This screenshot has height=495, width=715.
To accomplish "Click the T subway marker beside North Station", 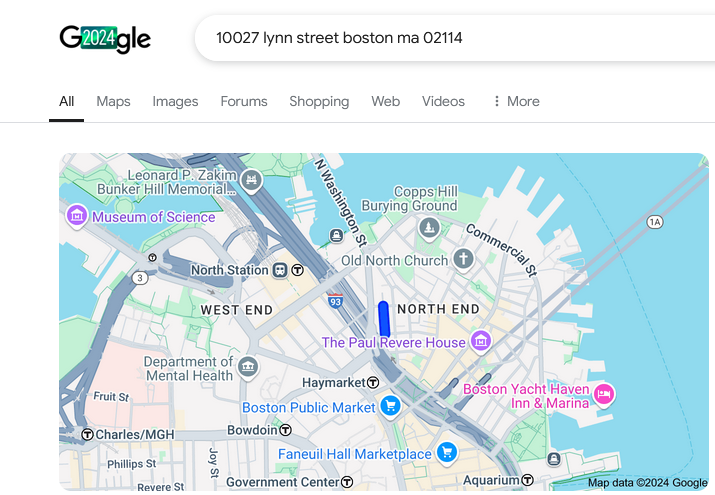I will 297,270.
